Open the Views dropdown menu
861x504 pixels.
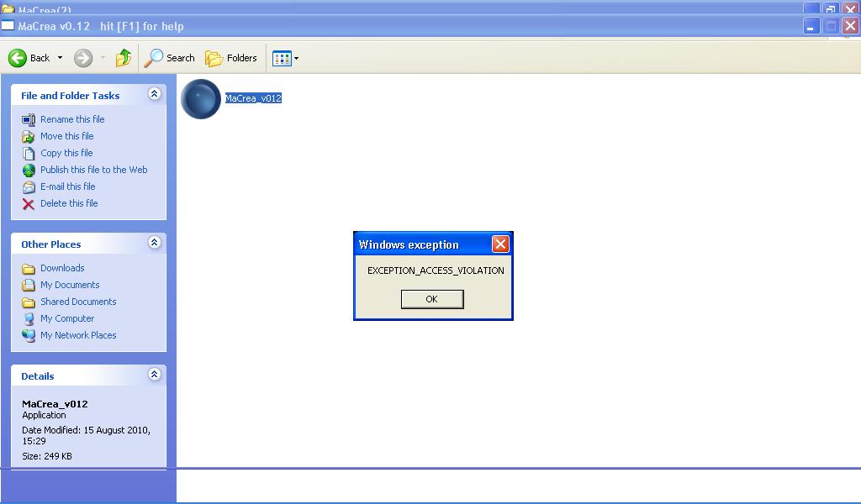[286, 58]
